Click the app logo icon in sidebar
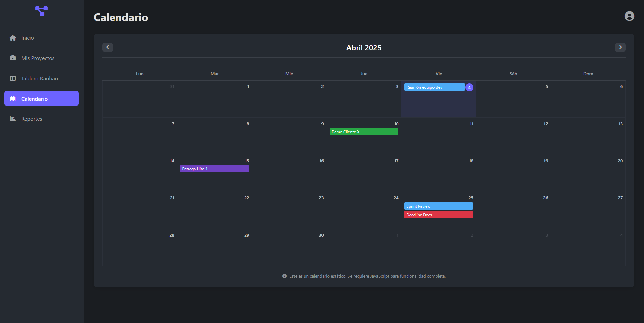This screenshot has height=323, width=644. pos(41,11)
